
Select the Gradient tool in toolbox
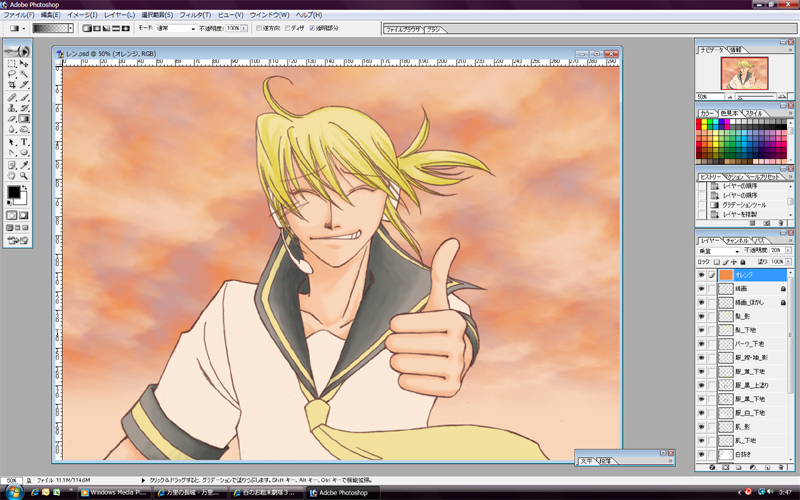[x=24, y=118]
